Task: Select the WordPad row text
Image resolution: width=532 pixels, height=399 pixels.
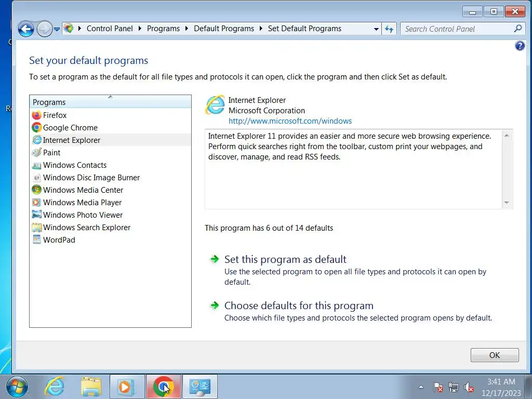Action: click(x=59, y=240)
